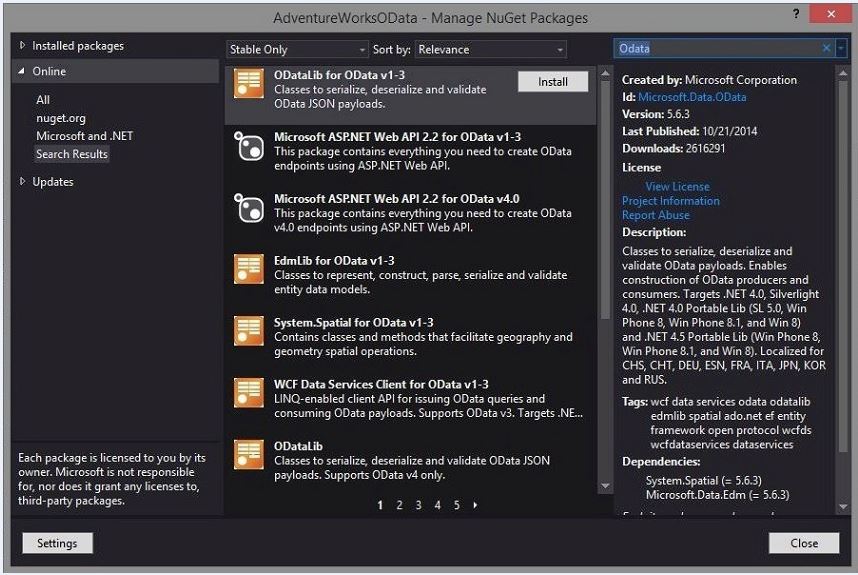858x575 pixels.
Task: Open the Sort by Relevance dropdown
Action: click(491, 50)
